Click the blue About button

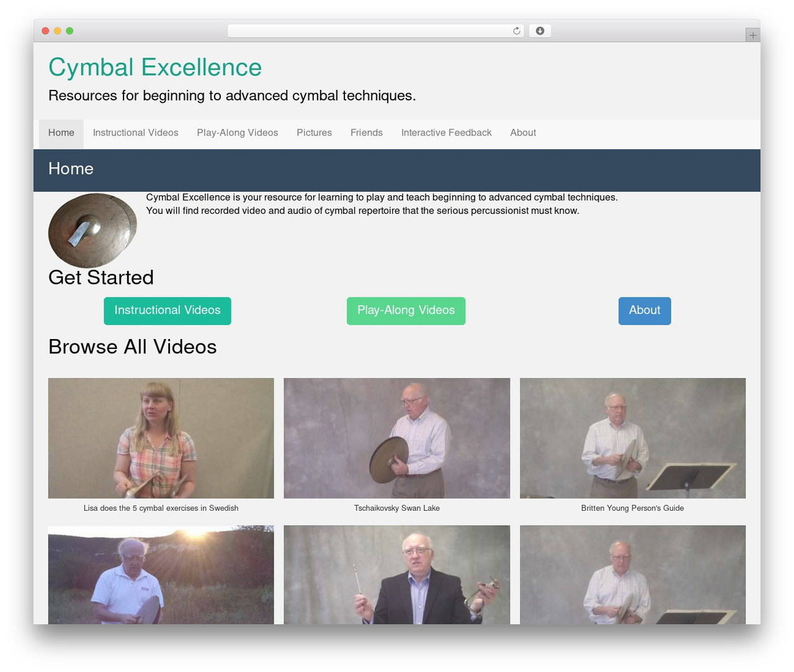coord(645,311)
